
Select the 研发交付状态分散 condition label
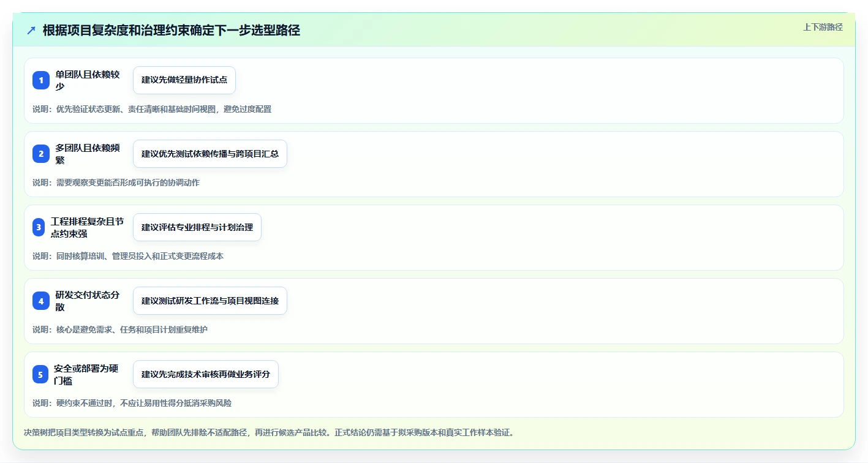[x=88, y=301]
